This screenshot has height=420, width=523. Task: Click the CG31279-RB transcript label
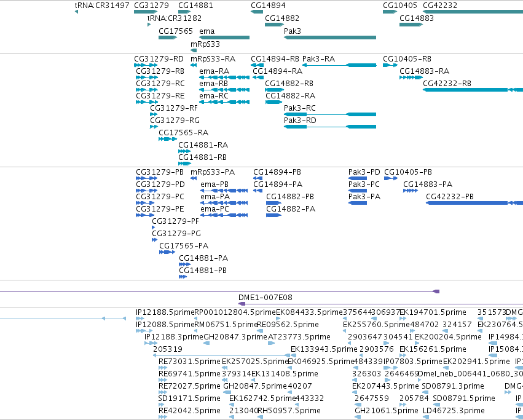[160, 71]
